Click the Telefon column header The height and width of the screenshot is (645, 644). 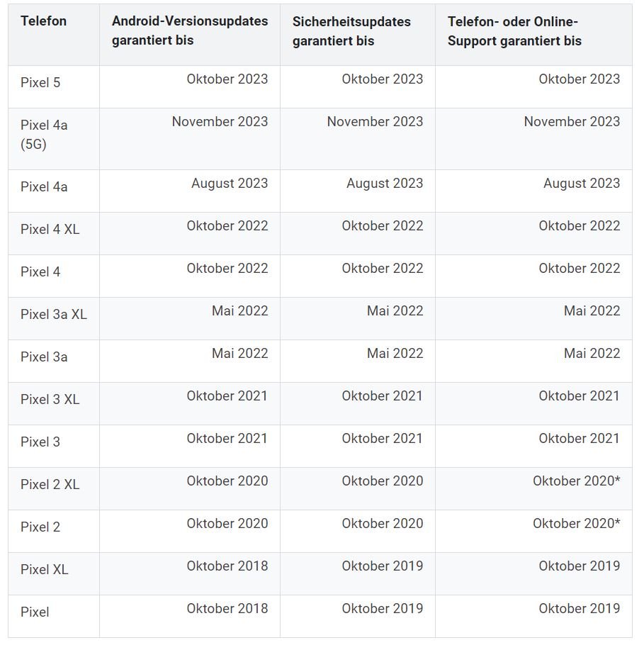click(43, 21)
